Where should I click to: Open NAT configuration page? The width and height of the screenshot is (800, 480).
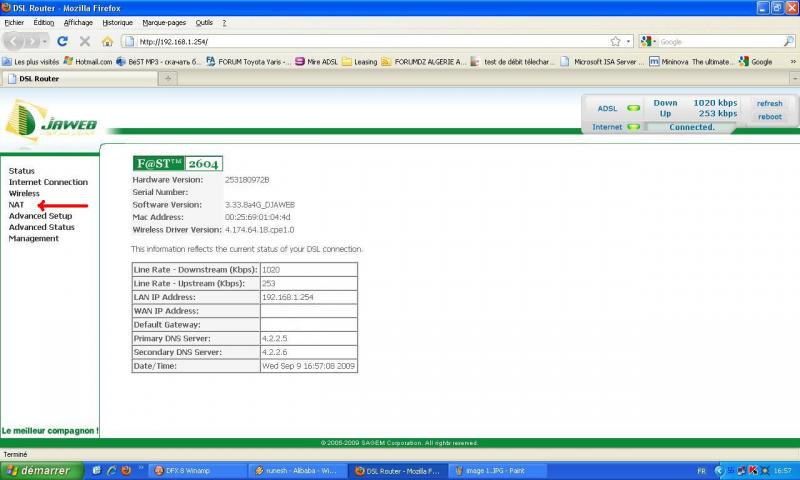[16, 205]
